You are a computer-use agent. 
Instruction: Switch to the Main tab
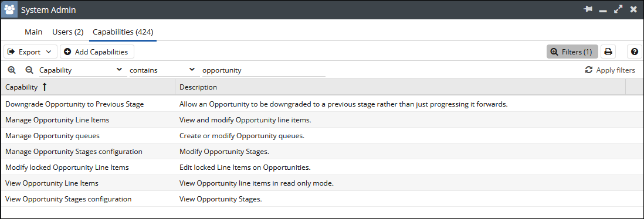tap(33, 32)
